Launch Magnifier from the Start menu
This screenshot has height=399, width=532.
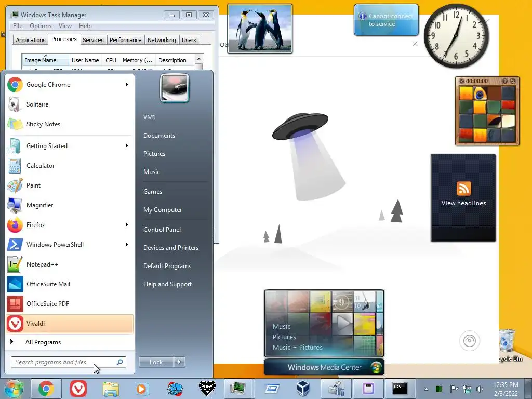70,205
